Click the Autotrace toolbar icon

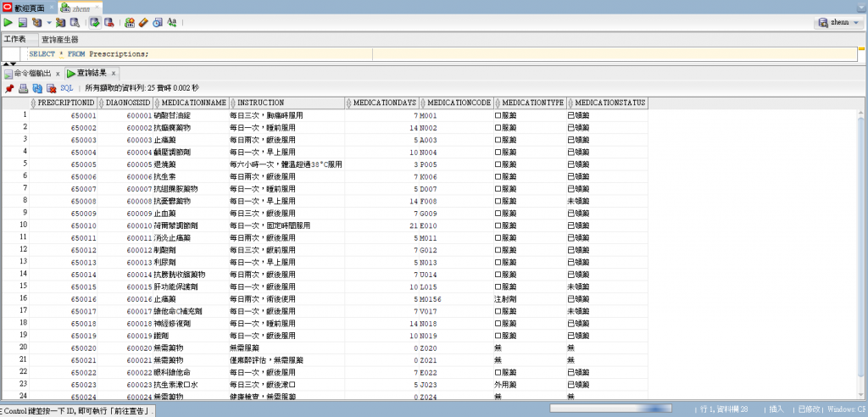[x=60, y=23]
